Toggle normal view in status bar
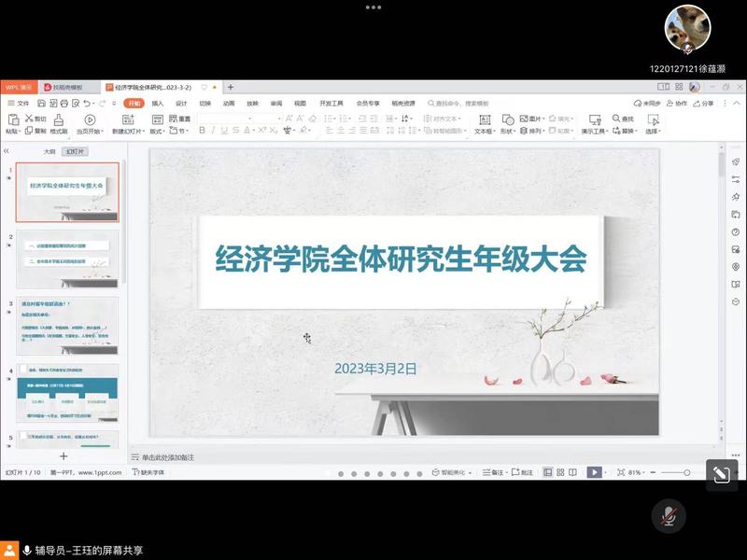Image resolution: width=747 pixels, height=560 pixels. click(x=547, y=472)
